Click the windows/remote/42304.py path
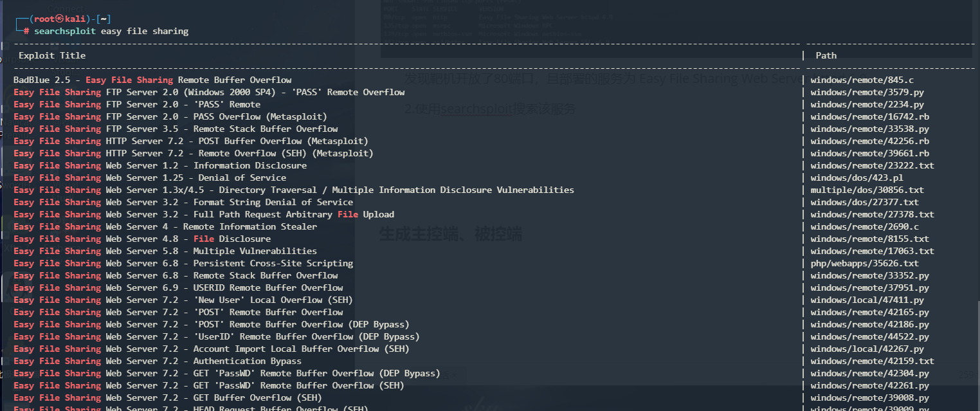This screenshot has height=411, width=980. [x=869, y=373]
